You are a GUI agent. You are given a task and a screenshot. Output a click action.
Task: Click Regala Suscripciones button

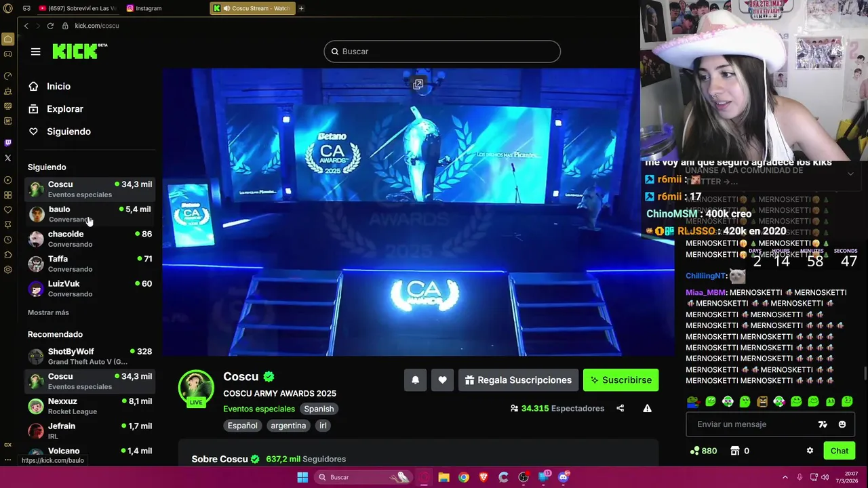pos(518,380)
